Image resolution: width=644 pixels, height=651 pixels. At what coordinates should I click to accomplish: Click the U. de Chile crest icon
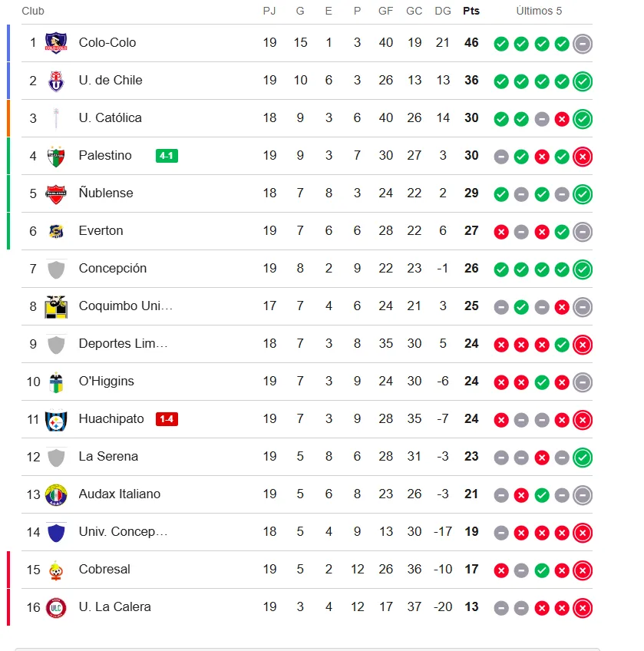56,81
